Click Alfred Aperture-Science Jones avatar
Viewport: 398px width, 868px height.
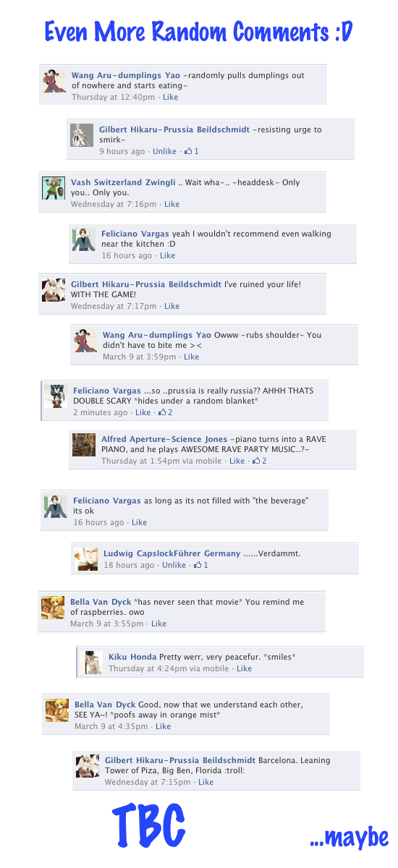point(84,444)
